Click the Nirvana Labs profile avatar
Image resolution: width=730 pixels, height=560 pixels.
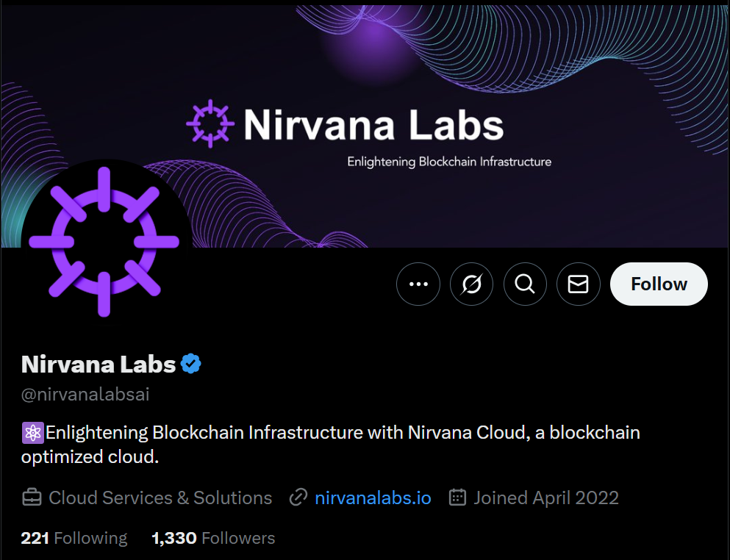point(105,243)
